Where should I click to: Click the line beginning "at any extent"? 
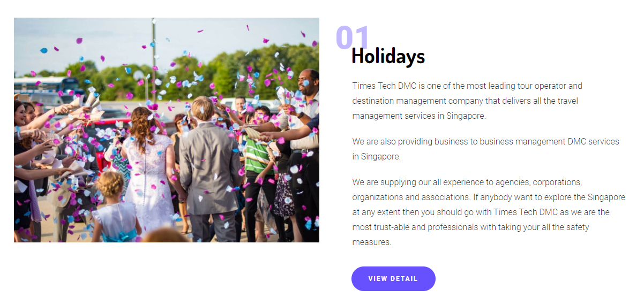pos(481,212)
